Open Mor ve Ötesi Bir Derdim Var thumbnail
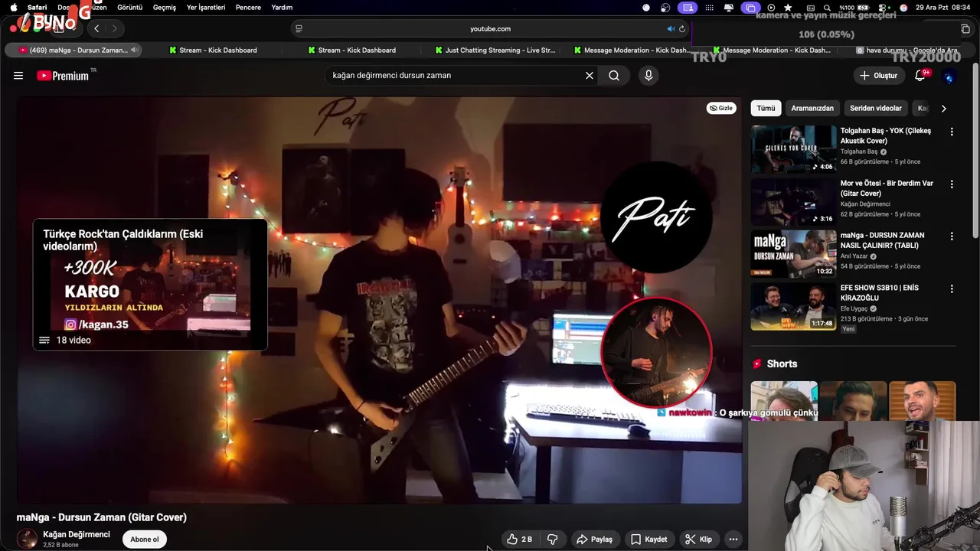The height and width of the screenshot is (551, 980). (x=793, y=202)
